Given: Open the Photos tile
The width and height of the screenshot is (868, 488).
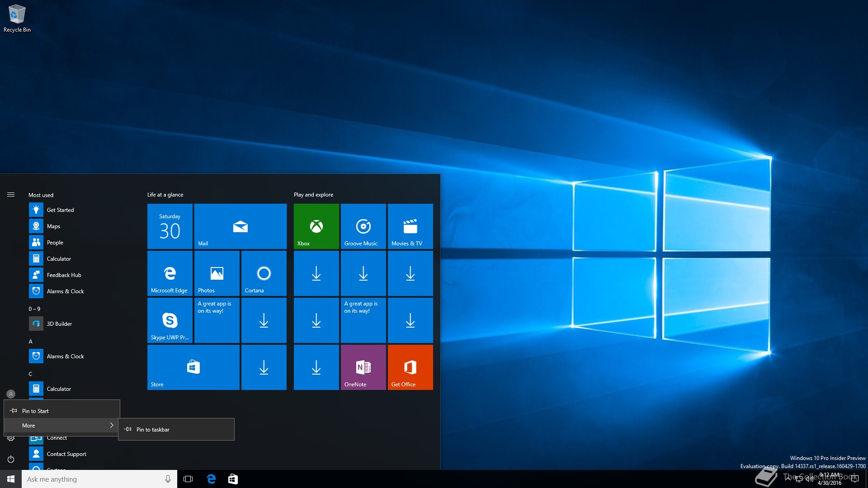Looking at the screenshot, I should 217,273.
